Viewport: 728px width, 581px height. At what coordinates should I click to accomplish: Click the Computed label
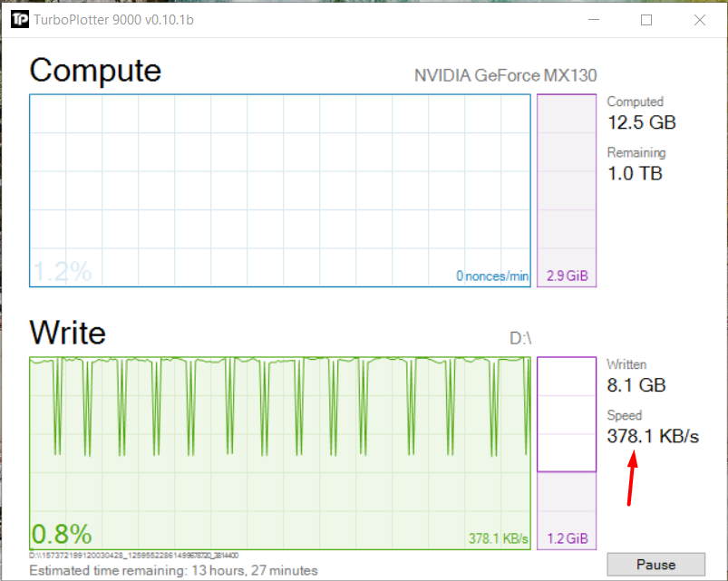pyautogui.click(x=636, y=102)
